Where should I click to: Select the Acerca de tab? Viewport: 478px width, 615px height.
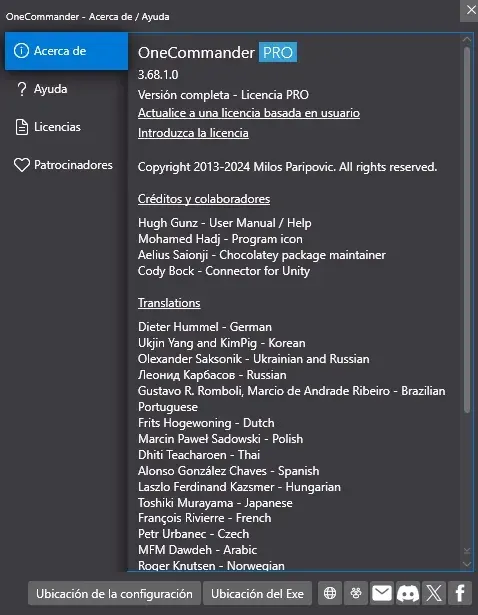(x=66, y=51)
